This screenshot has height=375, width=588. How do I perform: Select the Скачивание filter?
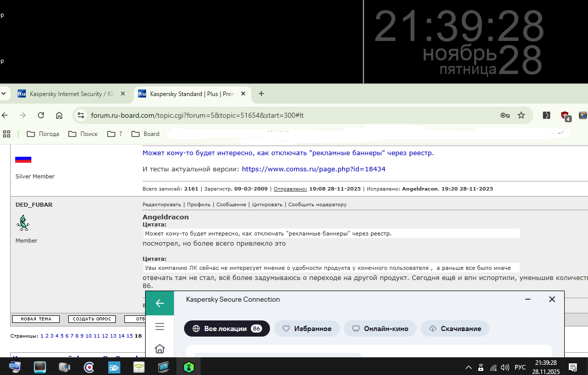(455, 329)
